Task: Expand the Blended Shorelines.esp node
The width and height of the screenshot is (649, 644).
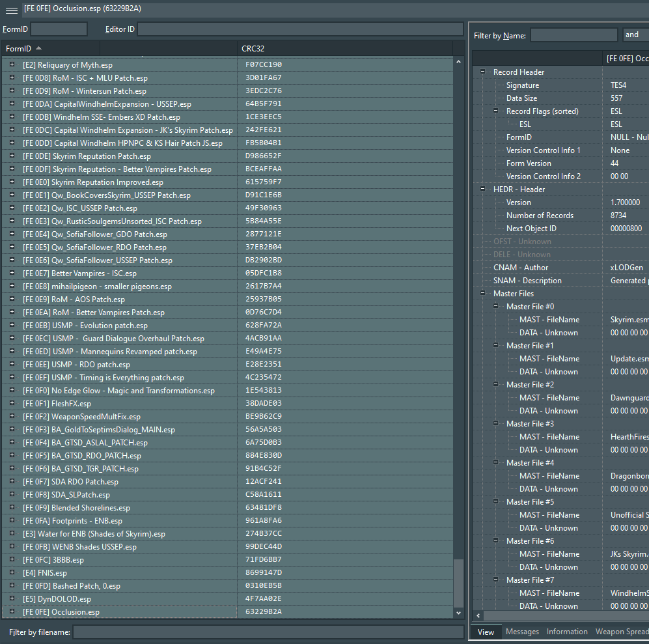Action: [12, 507]
